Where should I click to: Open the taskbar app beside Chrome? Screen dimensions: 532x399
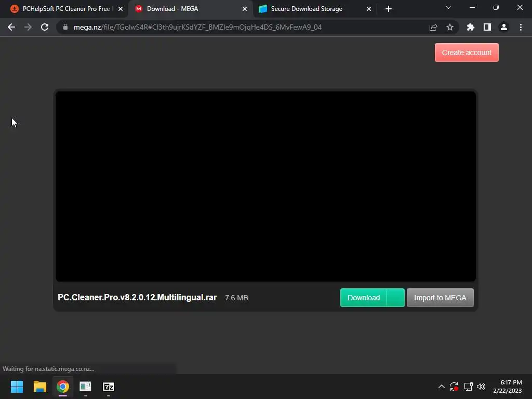click(x=86, y=387)
